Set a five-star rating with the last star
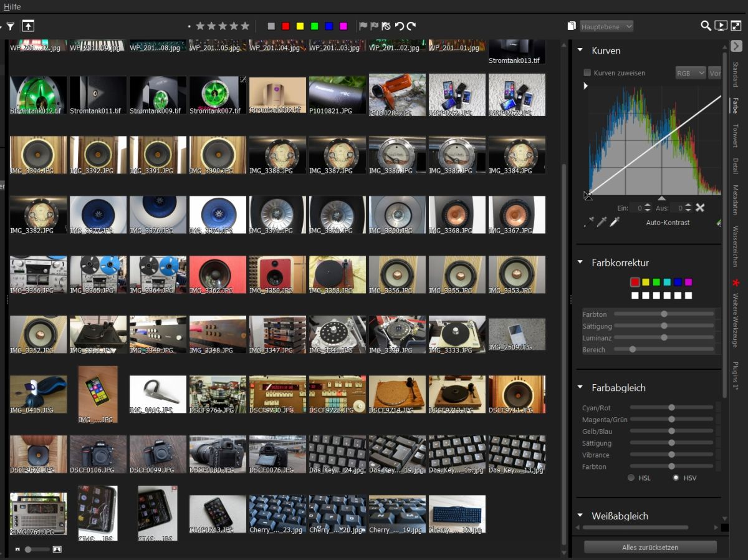This screenshot has height=560, width=748. tap(245, 26)
